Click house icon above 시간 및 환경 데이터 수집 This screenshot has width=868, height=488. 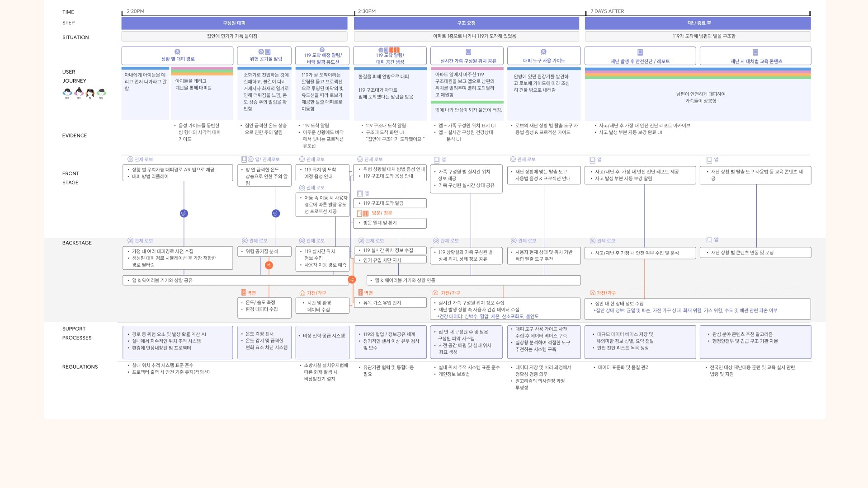(302, 293)
